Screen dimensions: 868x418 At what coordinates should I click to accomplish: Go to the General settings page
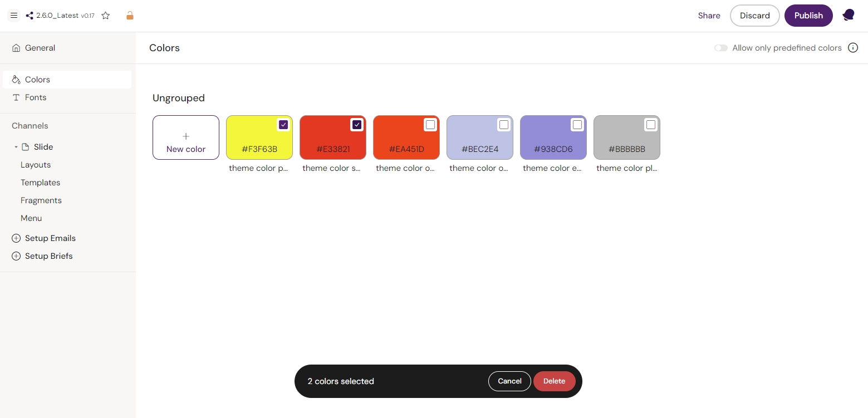(x=40, y=48)
